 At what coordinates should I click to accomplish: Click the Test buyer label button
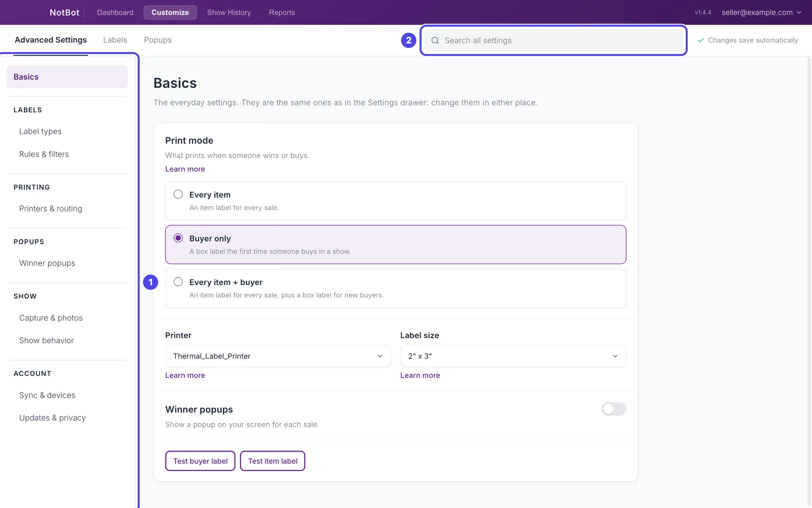[200, 461]
